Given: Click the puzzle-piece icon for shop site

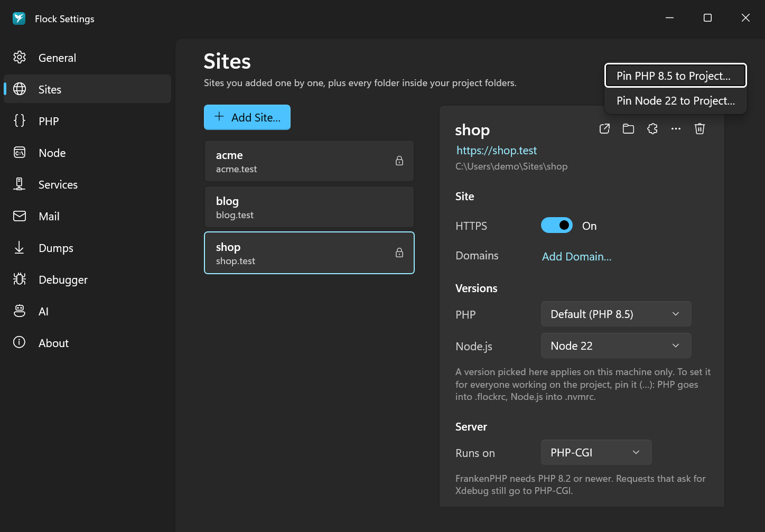Looking at the screenshot, I should point(652,129).
